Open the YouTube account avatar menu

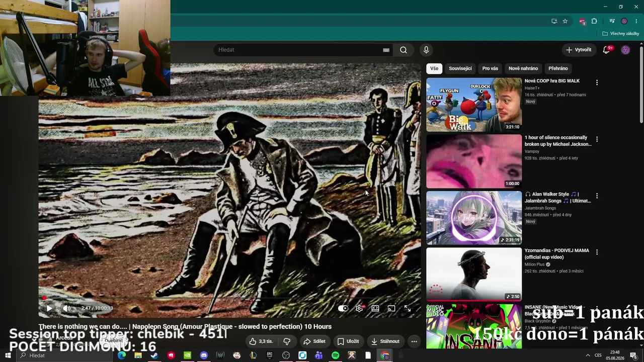pos(625,50)
